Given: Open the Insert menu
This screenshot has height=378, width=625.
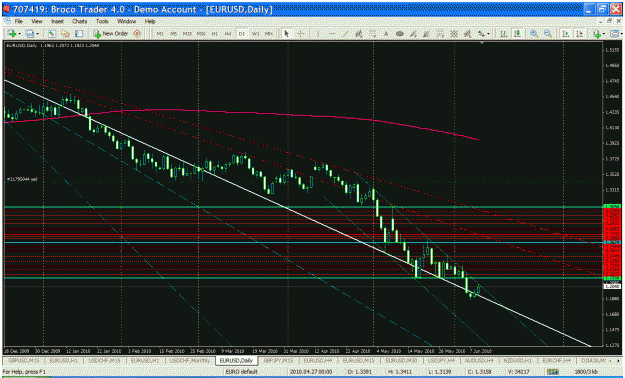Looking at the screenshot, I should coord(57,21).
